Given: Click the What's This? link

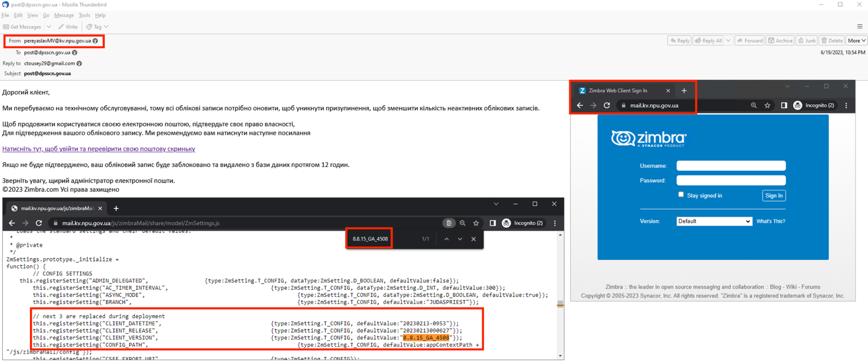Looking at the screenshot, I should pyautogui.click(x=771, y=221).
